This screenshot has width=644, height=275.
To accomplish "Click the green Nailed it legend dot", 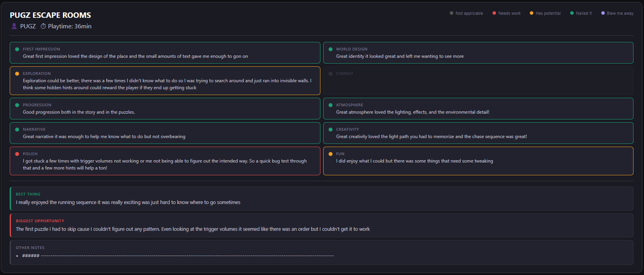I will tap(572, 13).
